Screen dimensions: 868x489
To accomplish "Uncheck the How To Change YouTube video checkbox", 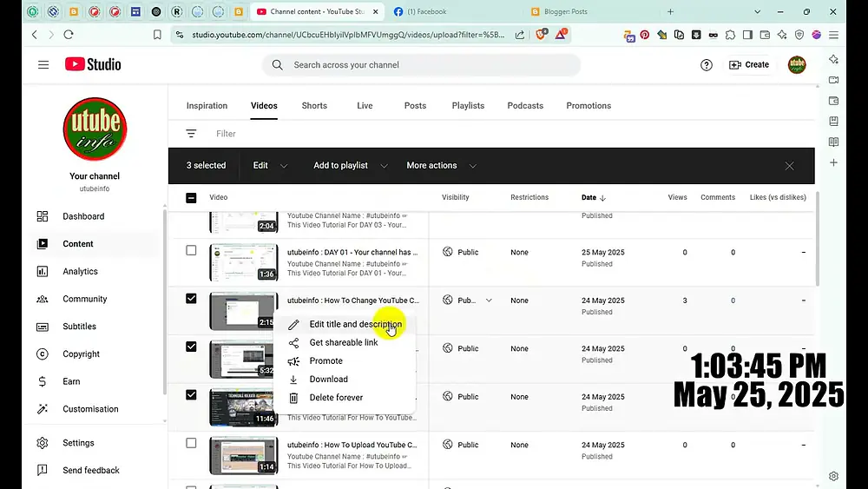I will click(191, 299).
